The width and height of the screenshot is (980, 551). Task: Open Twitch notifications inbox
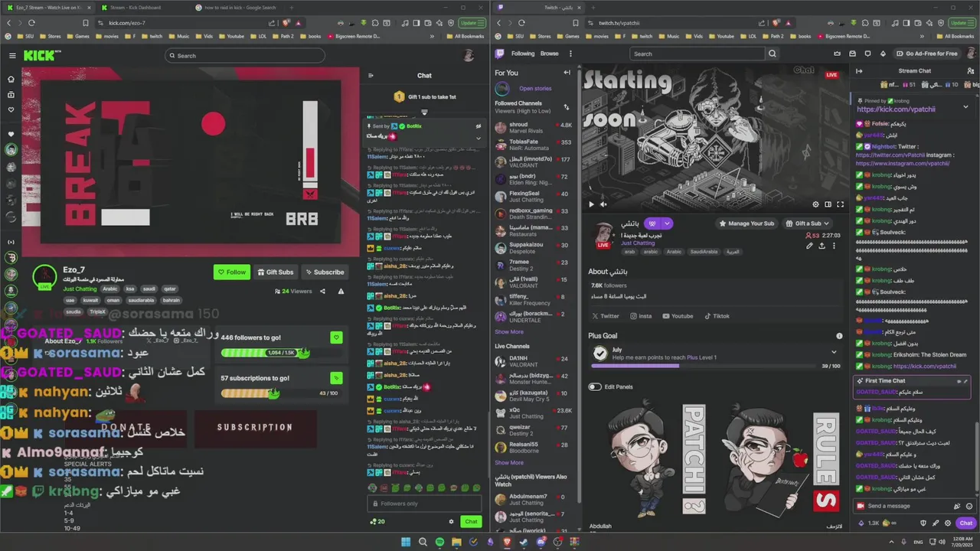[852, 54]
